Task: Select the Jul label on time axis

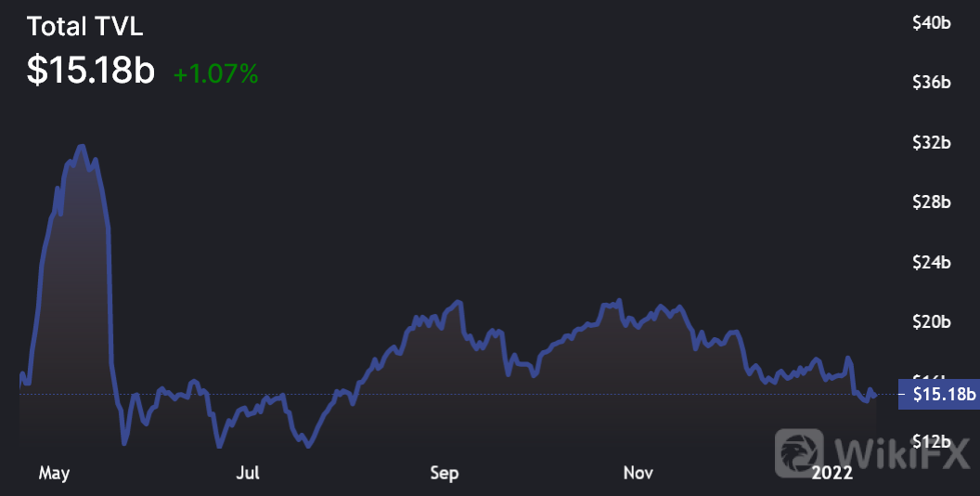Action: pyautogui.click(x=248, y=474)
